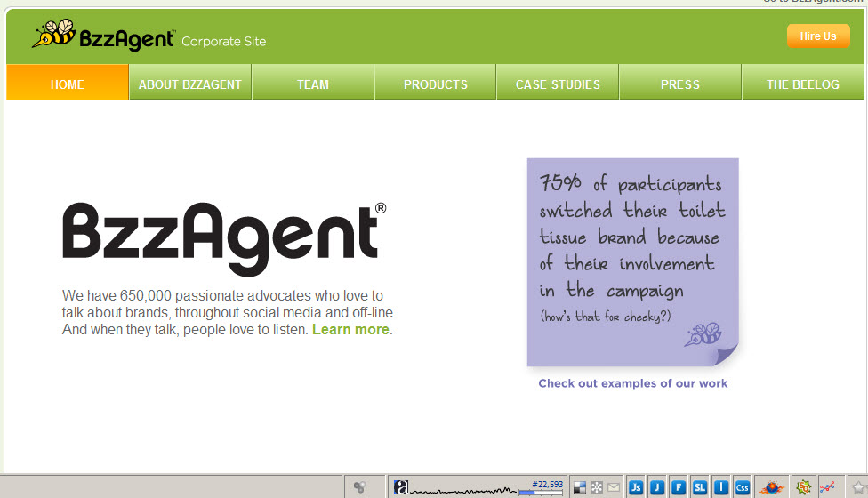The width and height of the screenshot is (868, 498).
Task: Click the BzzAgent bee logo in header
Action: pos(53,36)
